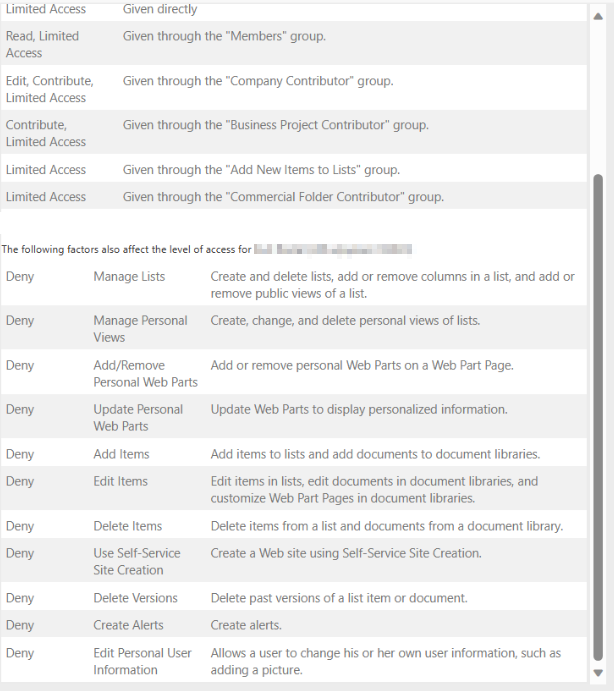Click the 'Create alerts.' description text

coord(246,625)
